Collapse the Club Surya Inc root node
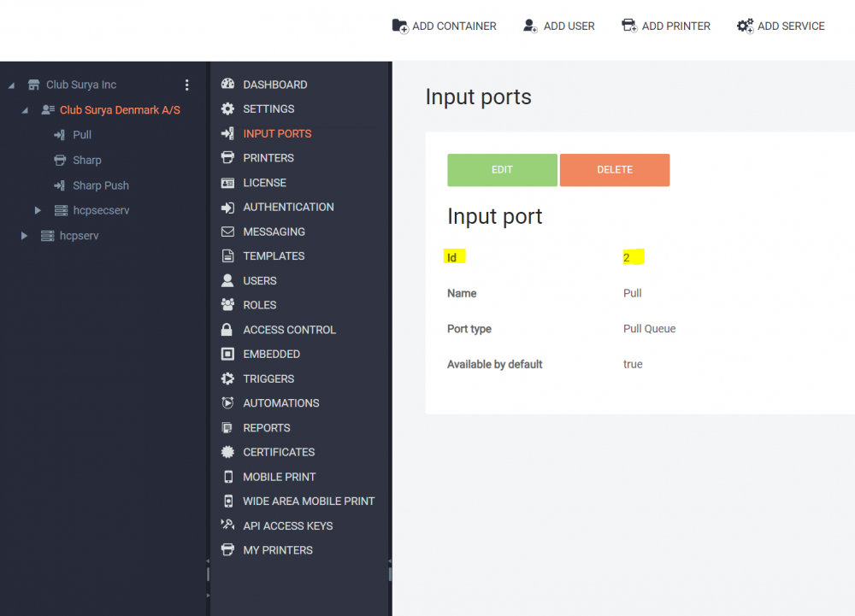This screenshot has width=855, height=616. pos(12,85)
